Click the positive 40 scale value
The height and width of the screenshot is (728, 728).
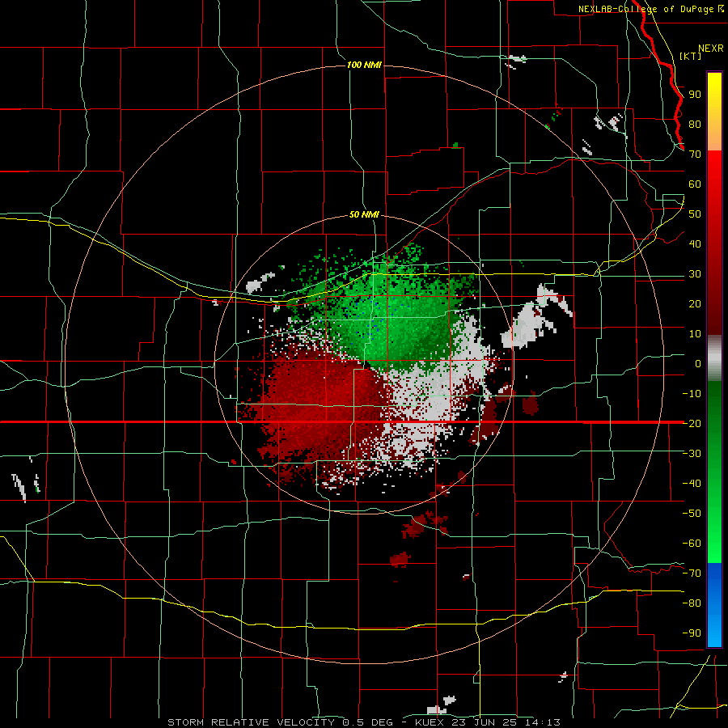(695, 243)
